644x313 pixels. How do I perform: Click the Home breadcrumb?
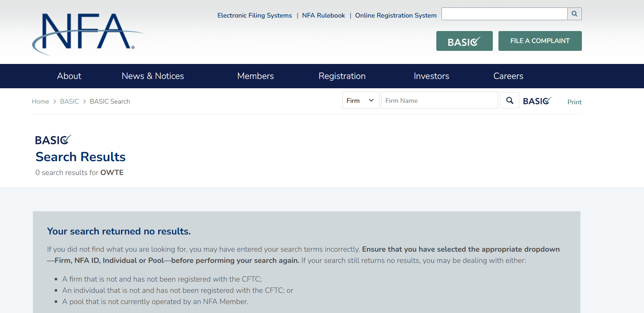(x=40, y=101)
